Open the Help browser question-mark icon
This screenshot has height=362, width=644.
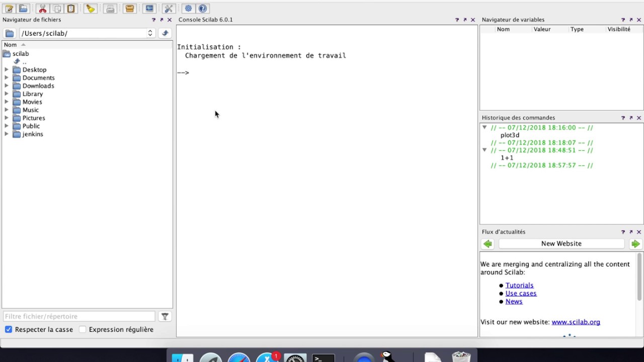pyautogui.click(x=203, y=9)
